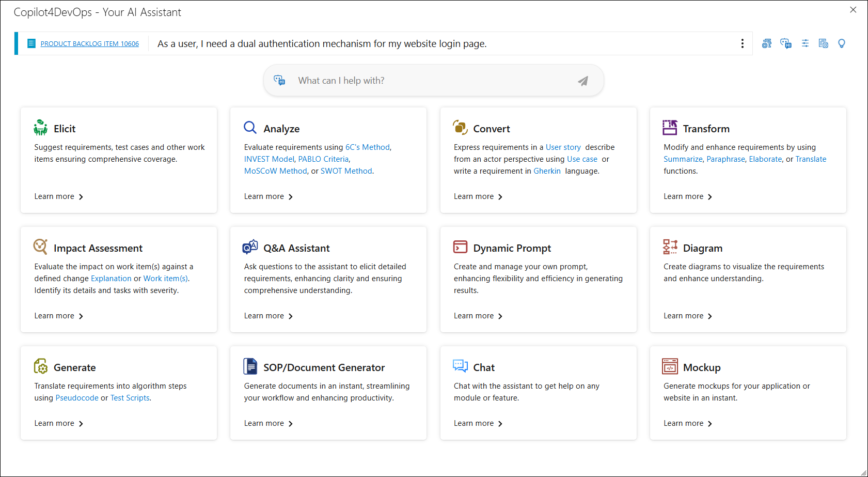The height and width of the screenshot is (477, 868).
Task: Open Product Backlog Item 10606 link
Action: tap(90, 44)
